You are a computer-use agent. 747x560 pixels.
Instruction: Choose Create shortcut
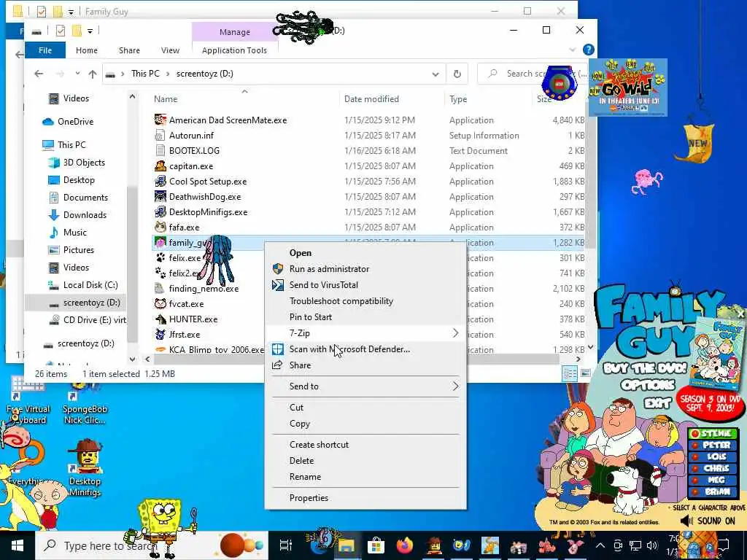[x=319, y=444]
